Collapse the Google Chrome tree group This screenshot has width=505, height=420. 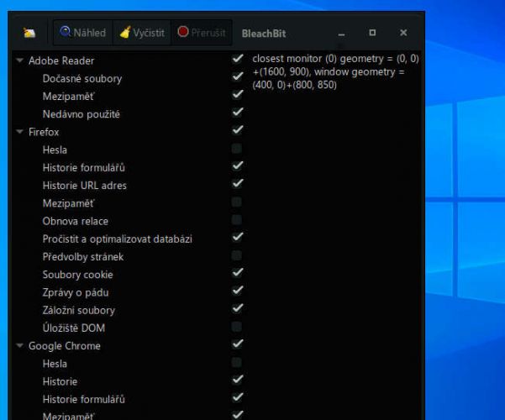(19, 345)
